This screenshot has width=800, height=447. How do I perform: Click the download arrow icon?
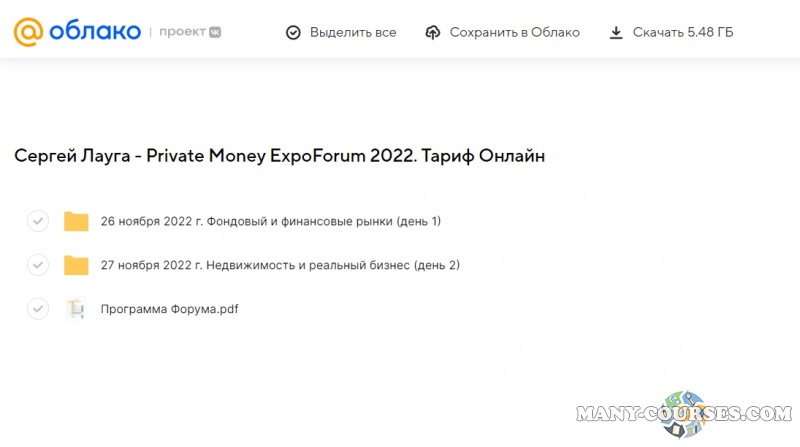[616, 32]
